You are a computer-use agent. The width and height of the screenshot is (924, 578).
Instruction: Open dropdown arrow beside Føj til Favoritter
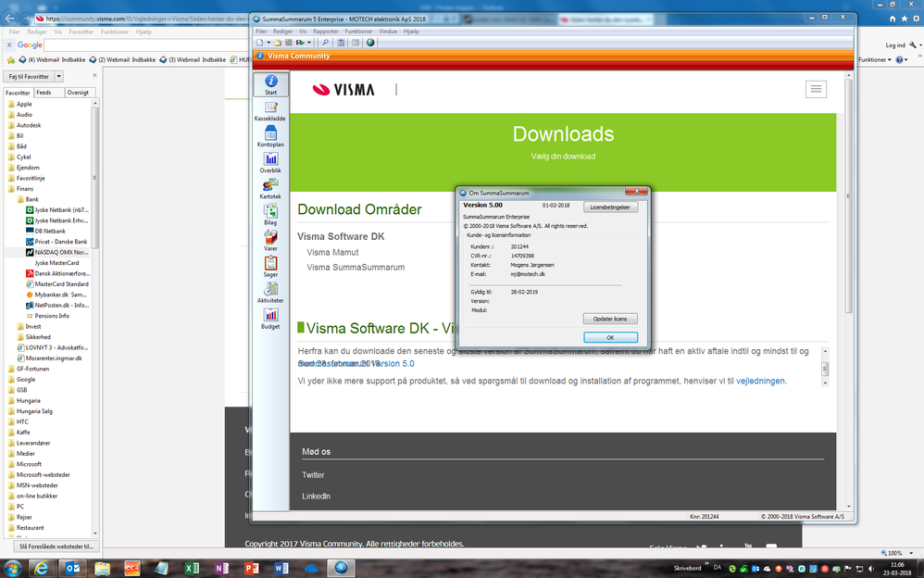pos(59,77)
